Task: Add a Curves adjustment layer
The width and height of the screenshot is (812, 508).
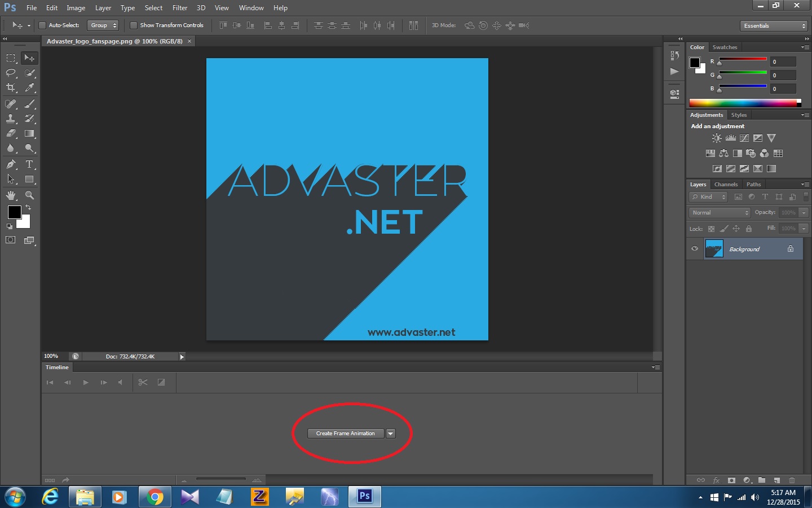Action: pos(744,138)
